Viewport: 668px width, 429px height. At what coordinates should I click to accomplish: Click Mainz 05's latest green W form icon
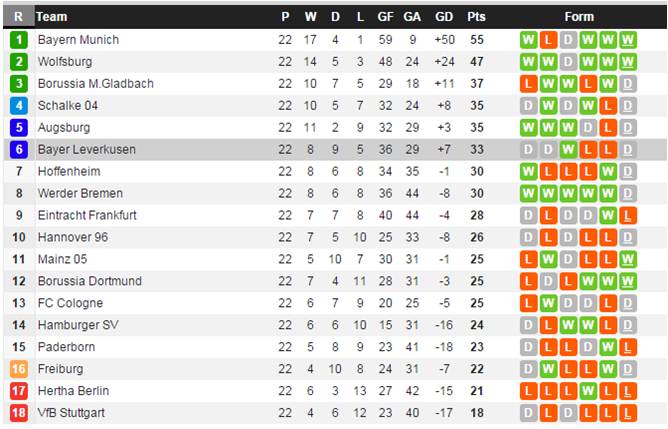[x=628, y=259]
